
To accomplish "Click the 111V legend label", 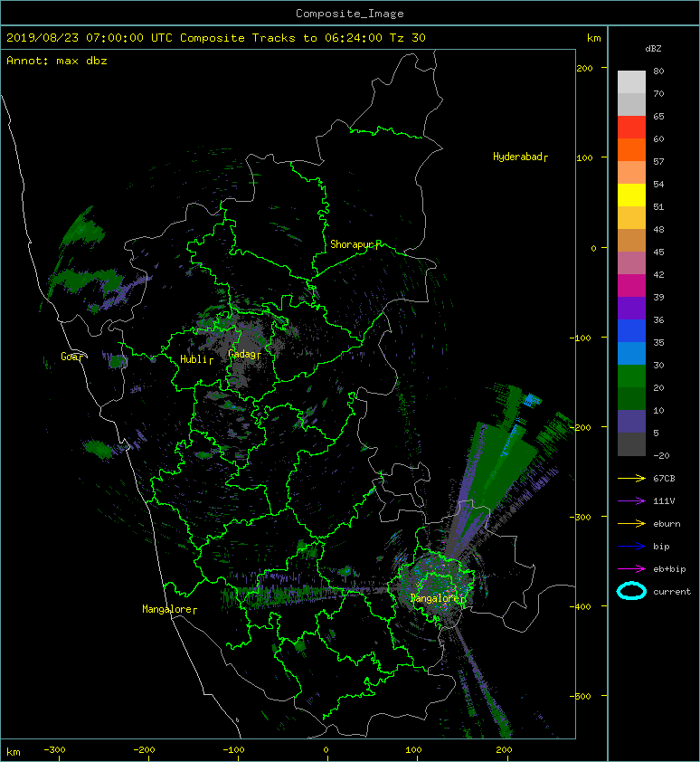I will (x=664, y=501).
